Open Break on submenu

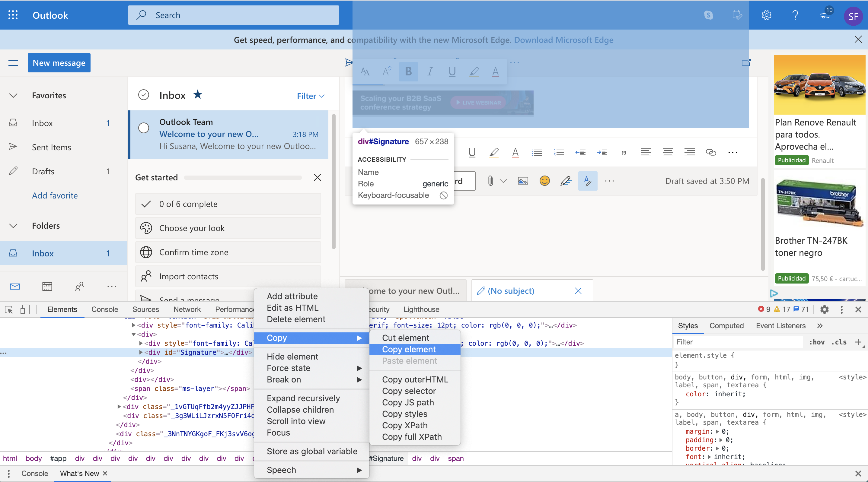[x=312, y=380]
